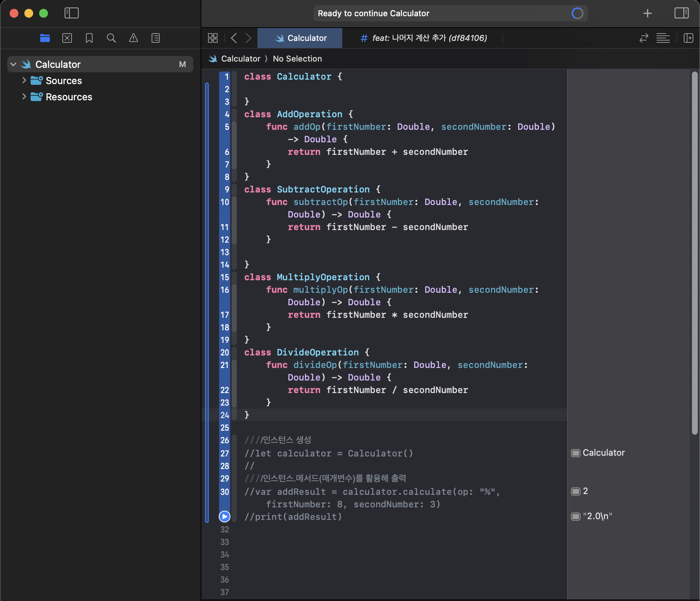Toggle the navigator sidebar button
700x601 pixels.
pos(71,13)
